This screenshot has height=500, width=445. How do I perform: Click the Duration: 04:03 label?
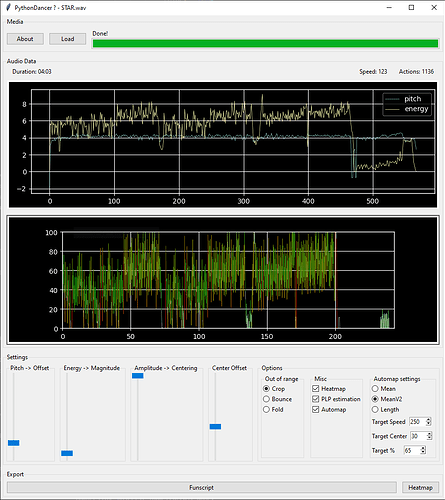click(32, 71)
